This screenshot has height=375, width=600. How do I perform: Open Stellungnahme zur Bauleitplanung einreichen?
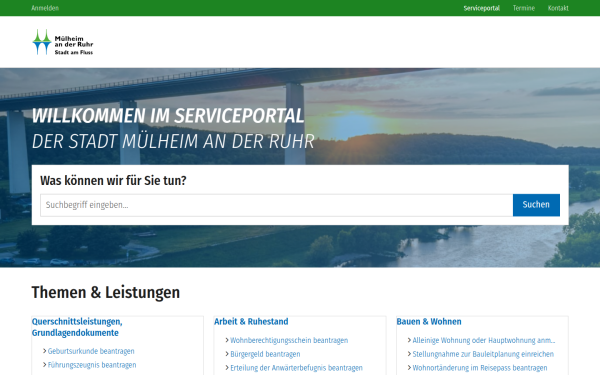pyautogui.click(x=483, y=354)
